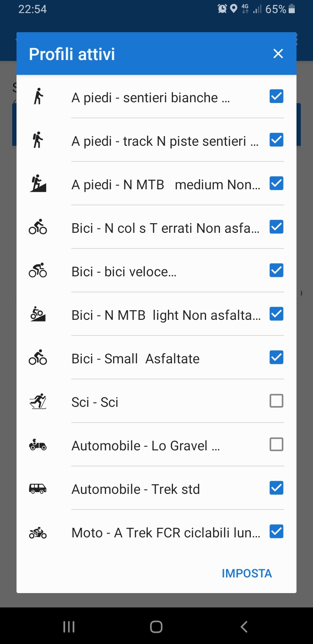Click the hiker icon for track N piste
This screenshot has width=313, height=644.
pos(38,140)
